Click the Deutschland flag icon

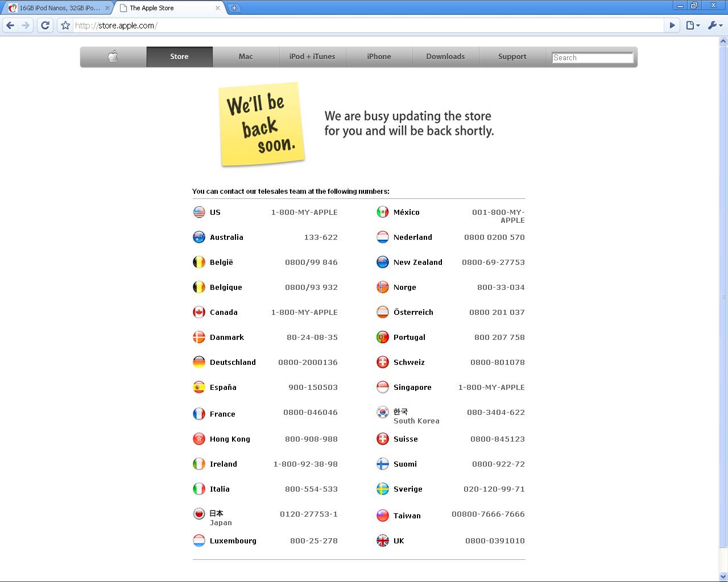[x=199, y=362]
